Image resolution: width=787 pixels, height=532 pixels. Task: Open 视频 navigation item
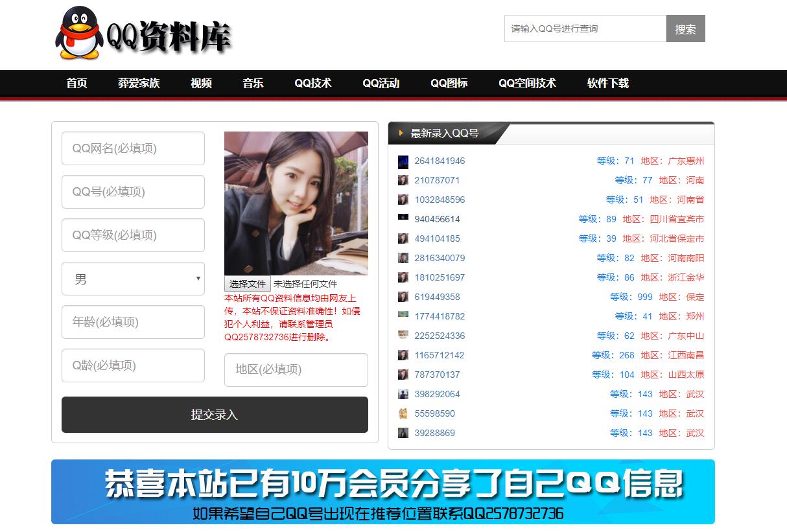[x=201, y=83]
